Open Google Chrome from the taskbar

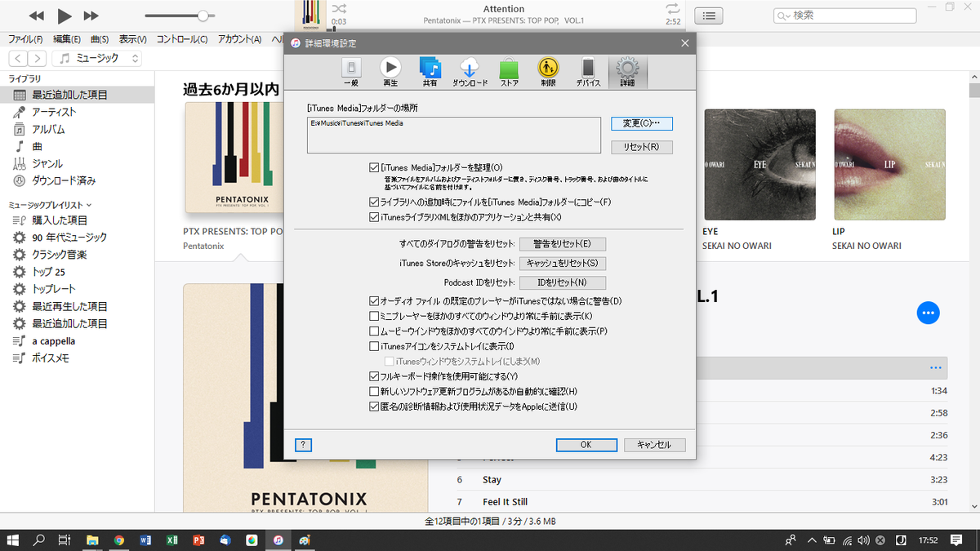[119, 540]
